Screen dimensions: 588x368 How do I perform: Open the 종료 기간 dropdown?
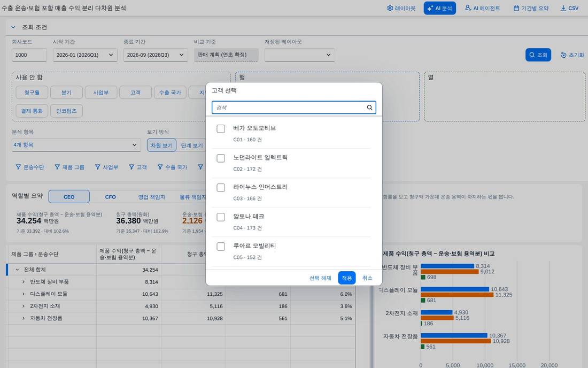coord(155,55)
